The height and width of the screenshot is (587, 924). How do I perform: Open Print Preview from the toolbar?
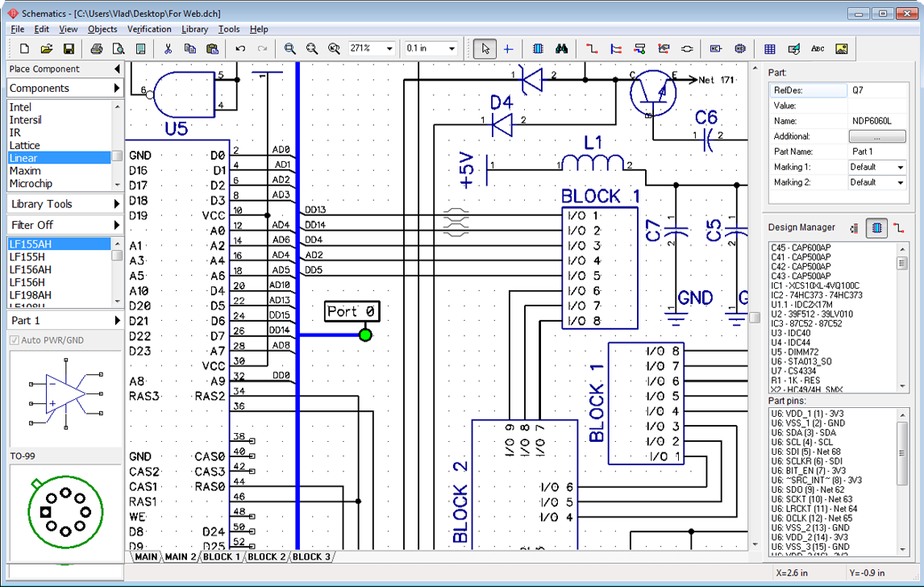(x=119, y=48)
